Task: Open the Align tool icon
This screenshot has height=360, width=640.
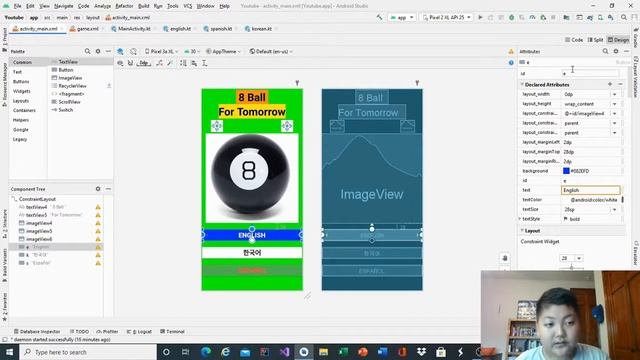Action: [x=194, y=63]
